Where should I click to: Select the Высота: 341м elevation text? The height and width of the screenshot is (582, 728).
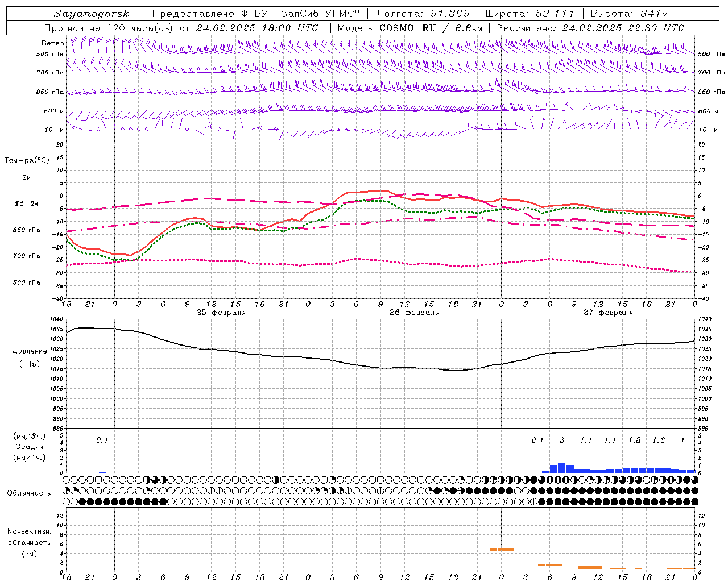pos(629,14)
